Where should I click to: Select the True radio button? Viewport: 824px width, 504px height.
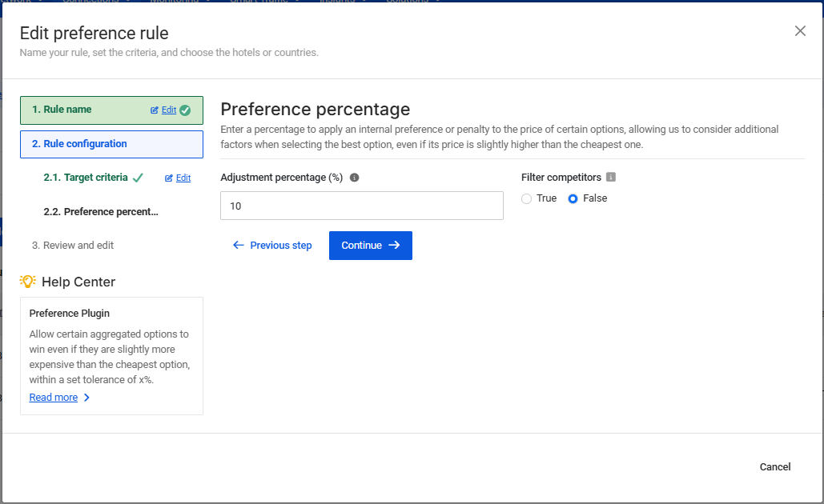pyautogui.click(x=527, y=198)
